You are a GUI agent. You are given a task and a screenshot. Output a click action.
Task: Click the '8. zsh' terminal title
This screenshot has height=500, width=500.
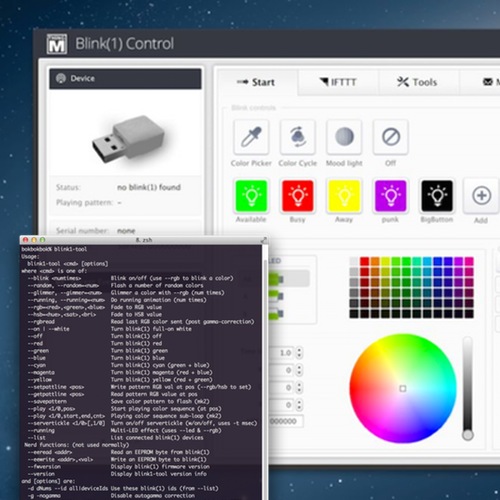pos(144,240)
